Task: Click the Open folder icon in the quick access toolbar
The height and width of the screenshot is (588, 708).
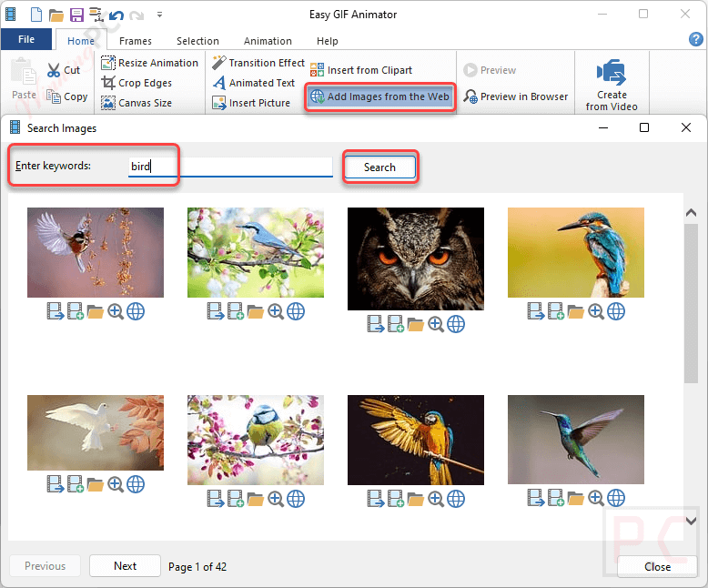Action: 56,15
